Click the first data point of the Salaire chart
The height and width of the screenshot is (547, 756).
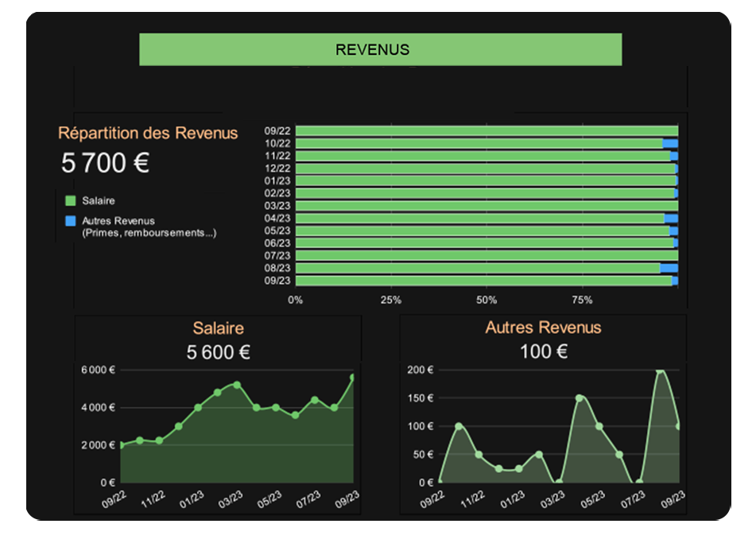coord(121,445)
